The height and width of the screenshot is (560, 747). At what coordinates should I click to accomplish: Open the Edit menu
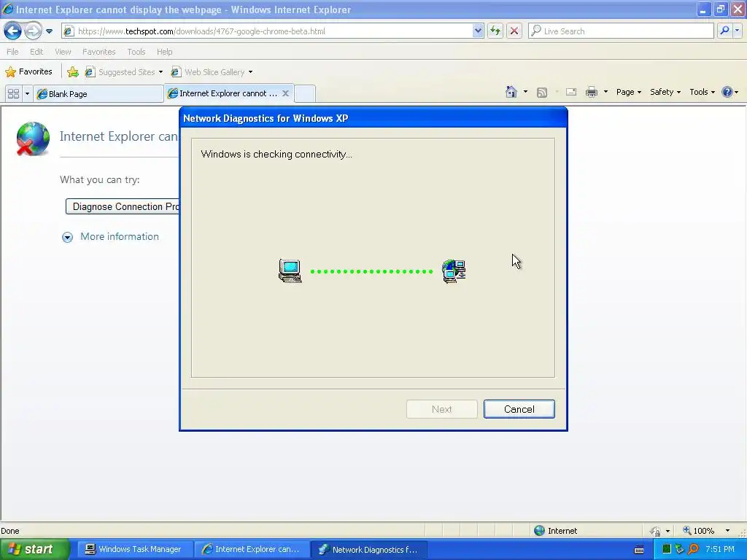36,52
